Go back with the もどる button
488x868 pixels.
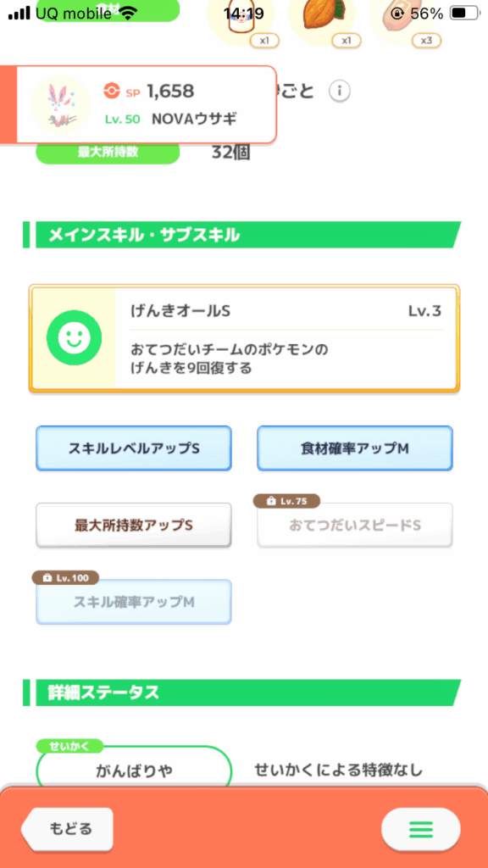pos(68,829)
